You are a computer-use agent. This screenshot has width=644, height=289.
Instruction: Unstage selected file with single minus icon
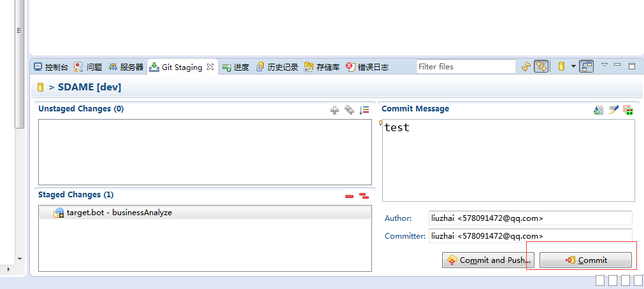tap(349, 196)
